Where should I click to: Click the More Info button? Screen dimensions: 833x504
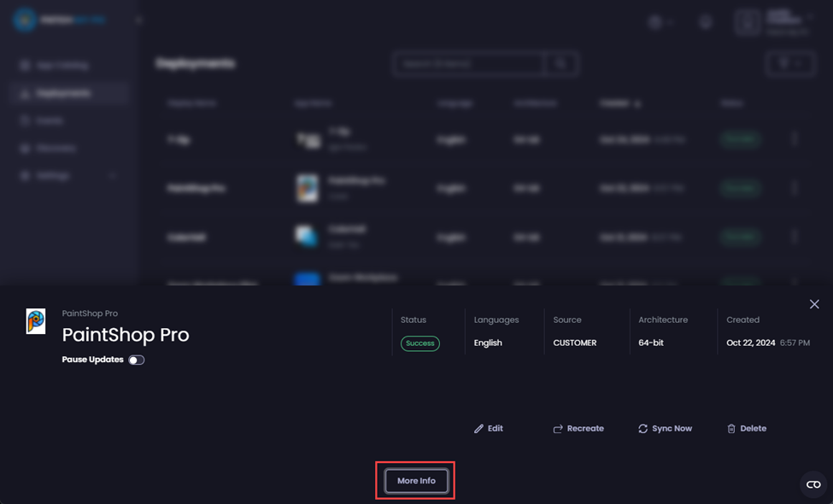415,480
